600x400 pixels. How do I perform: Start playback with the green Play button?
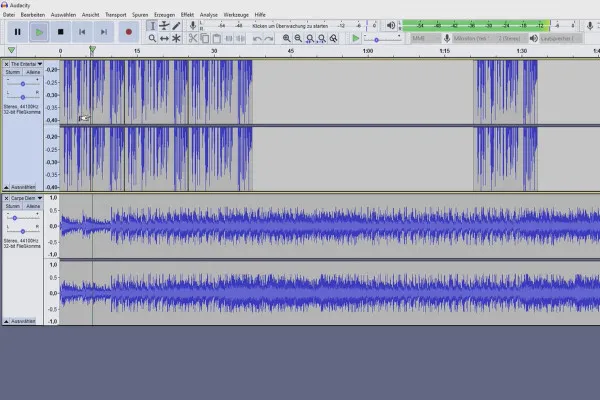tap(39, 32)
